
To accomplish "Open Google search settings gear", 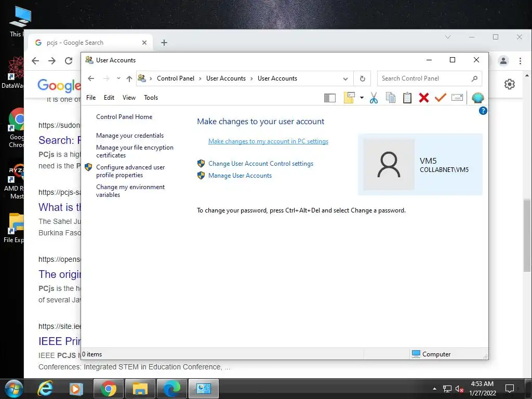I will pos(509,84).
